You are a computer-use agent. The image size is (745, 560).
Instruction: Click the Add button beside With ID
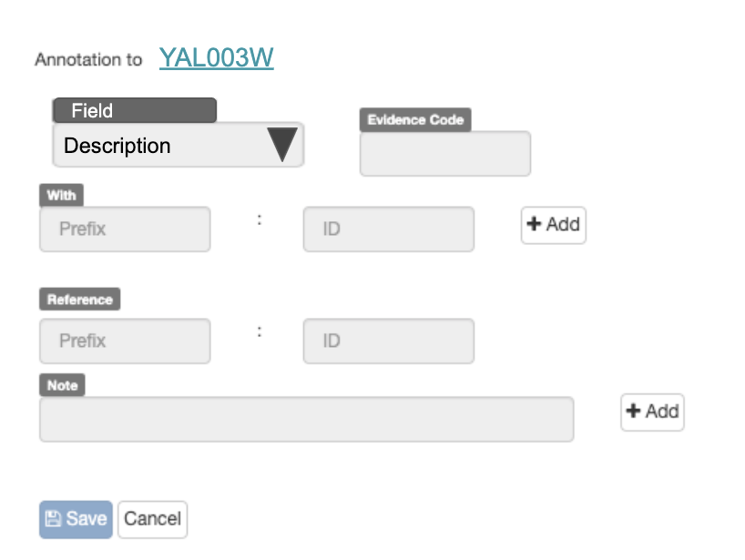[x=554, y=226]
